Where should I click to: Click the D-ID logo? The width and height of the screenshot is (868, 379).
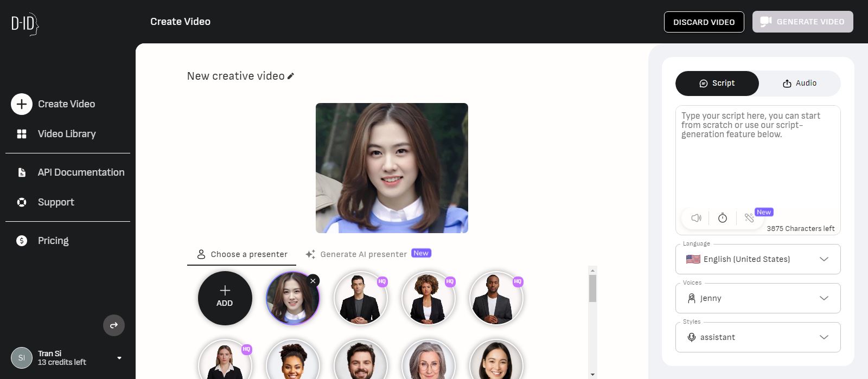click(x=25, y=24)
